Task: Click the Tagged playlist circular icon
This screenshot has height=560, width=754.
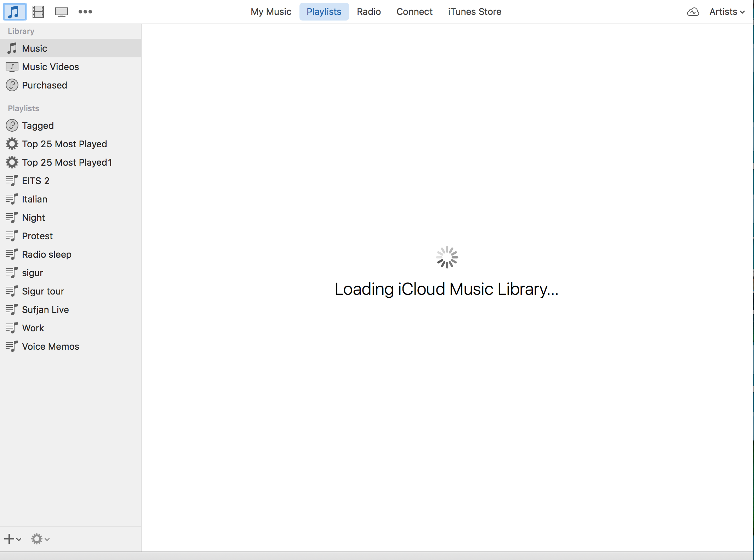Action: click(12, 125)
